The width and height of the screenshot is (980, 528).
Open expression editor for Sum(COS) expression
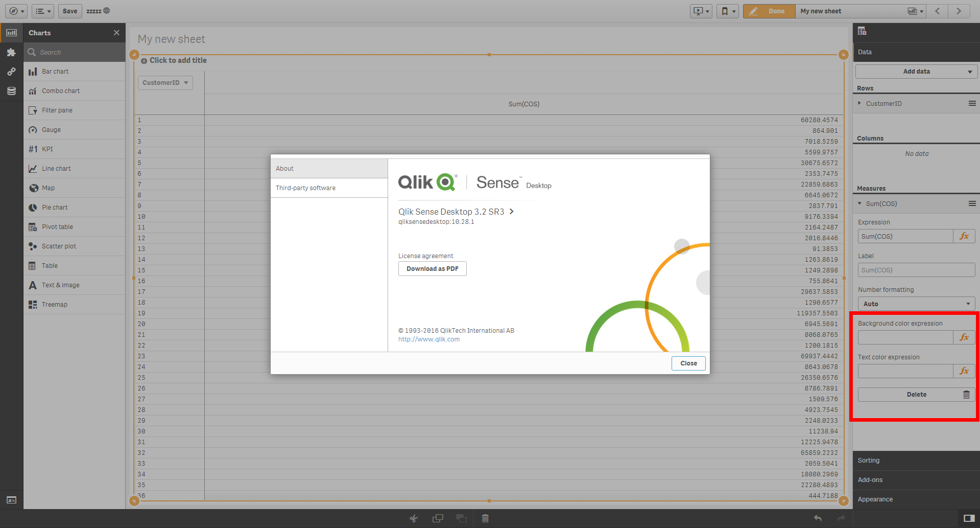pos(964,236)
